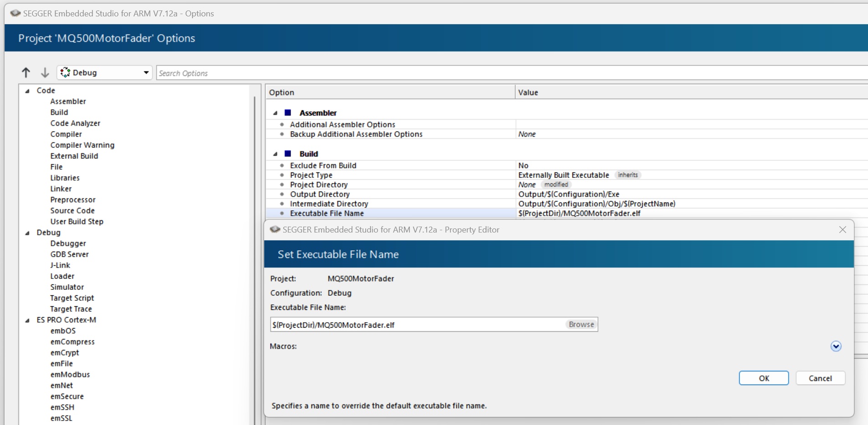Select emSSH in the options tree
This screenshot has height=425, width=868.
62,407
